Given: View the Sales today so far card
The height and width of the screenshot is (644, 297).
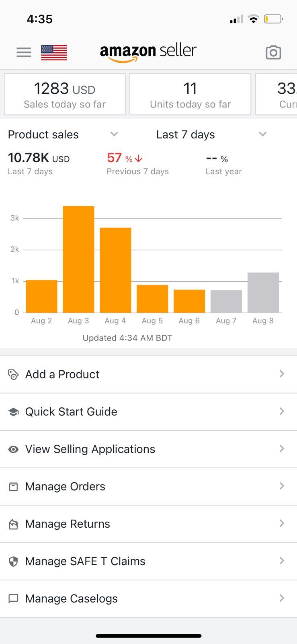Looking at the screenshot, I should [65, 95].
